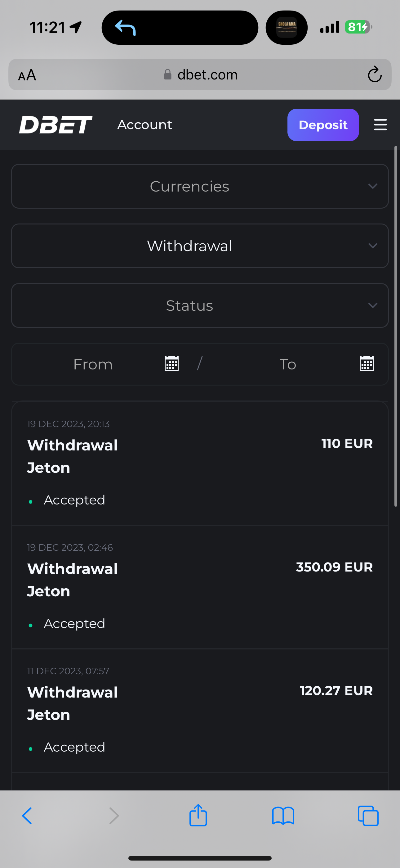This screenshot has width=400, height=868.
Task: Tap the Safari reload page icon
Action: 374,75
